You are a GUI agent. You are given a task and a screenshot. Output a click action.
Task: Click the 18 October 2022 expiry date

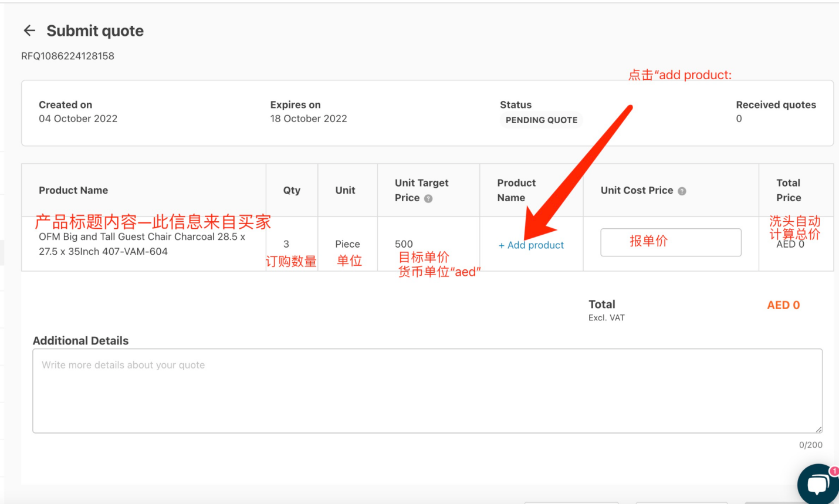pyautogui.click(x=309, y=119)
